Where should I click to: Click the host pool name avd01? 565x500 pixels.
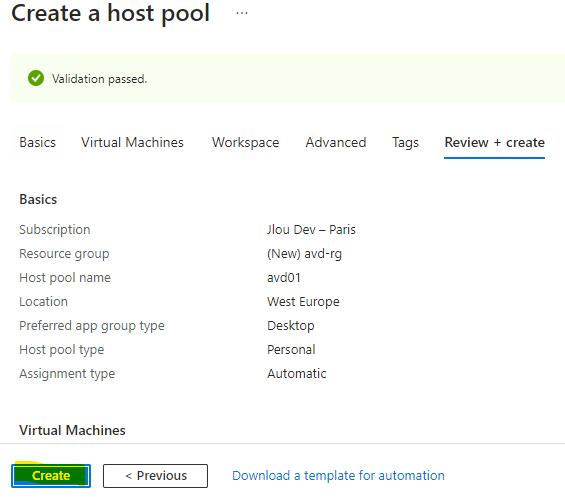point(284,277)
